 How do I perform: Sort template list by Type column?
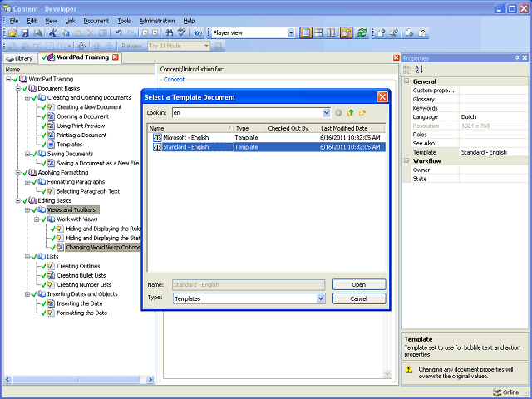point(249,128)
